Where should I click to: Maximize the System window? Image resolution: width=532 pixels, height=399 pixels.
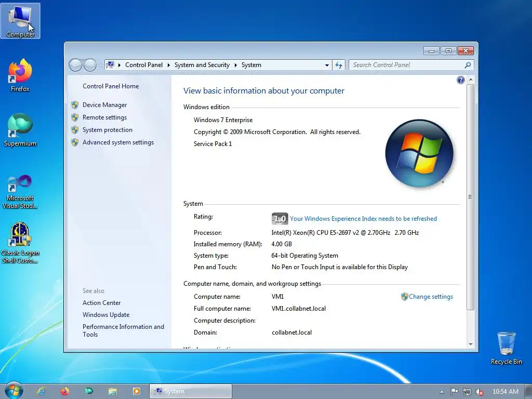tap(448, 51)
